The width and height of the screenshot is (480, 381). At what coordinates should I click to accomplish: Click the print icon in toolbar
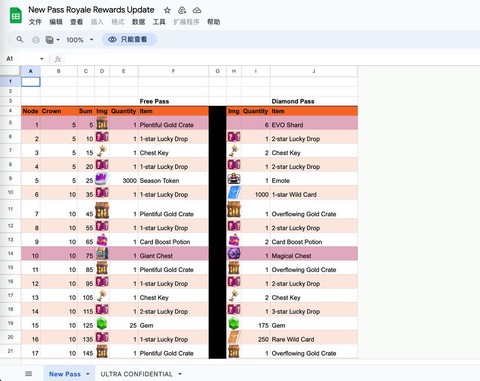(36, 40)
